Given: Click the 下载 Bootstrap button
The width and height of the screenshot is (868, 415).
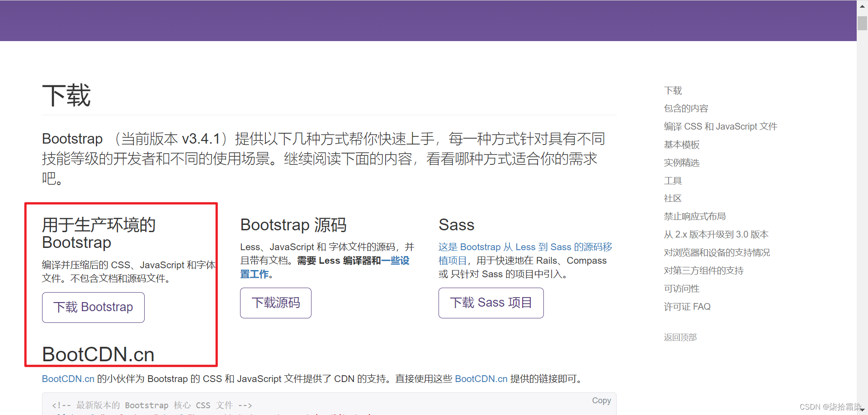Looking at the screenshot, I should click(x=93, y=308).
